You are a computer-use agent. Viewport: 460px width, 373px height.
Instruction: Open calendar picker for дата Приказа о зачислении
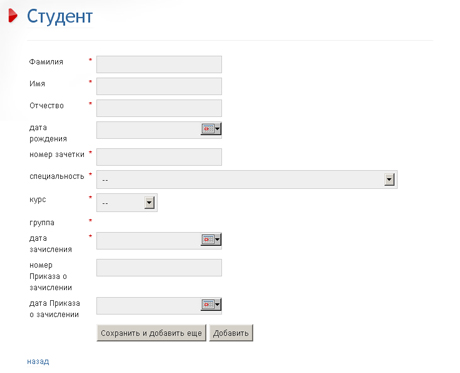(211, 304)
